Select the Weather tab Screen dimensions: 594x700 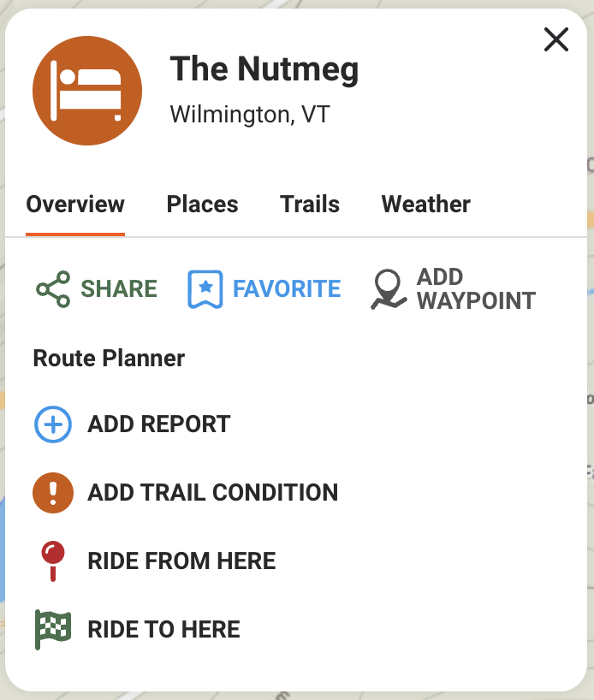tap(425, 205)
